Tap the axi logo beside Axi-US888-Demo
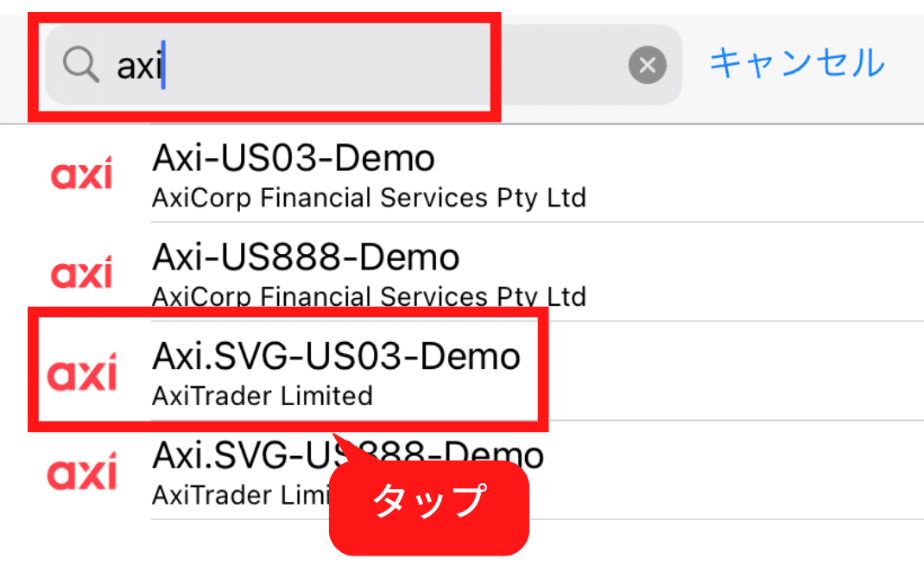 tap(81, 272)
